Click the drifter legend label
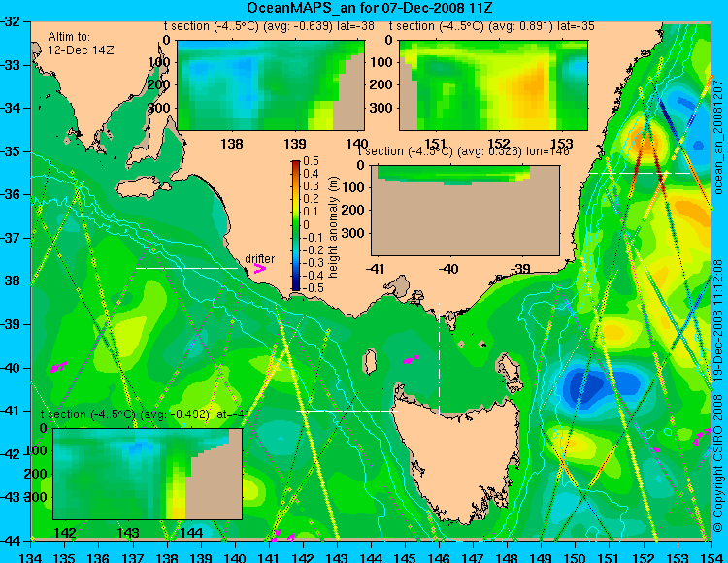Image resolution: width=728 pixels, height=563 pixels. [x=259, y=259]
